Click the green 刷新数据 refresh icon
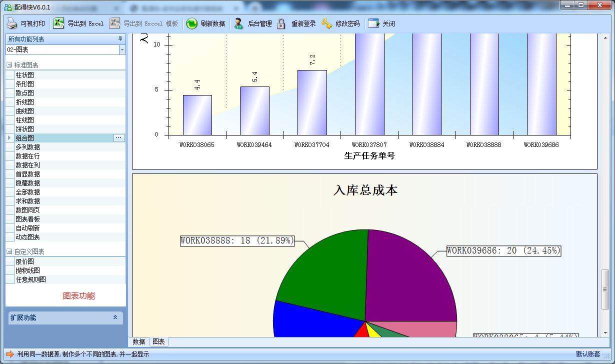 [x=192, y=23]
